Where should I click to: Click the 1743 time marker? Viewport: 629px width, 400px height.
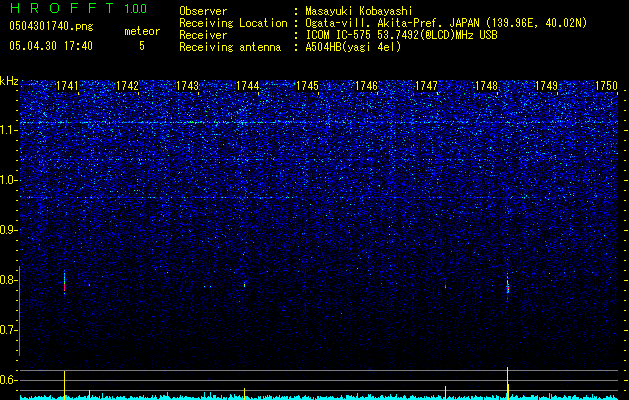pos(187,86)
